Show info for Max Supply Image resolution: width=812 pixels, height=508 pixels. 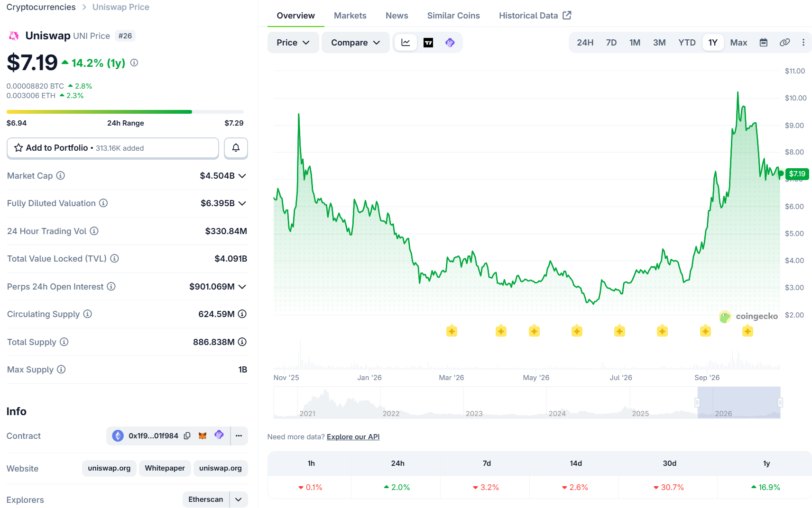[61, 369]
